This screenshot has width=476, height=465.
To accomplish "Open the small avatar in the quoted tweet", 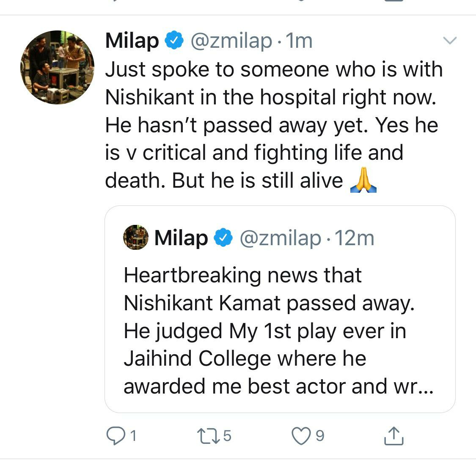I will 135,238.
